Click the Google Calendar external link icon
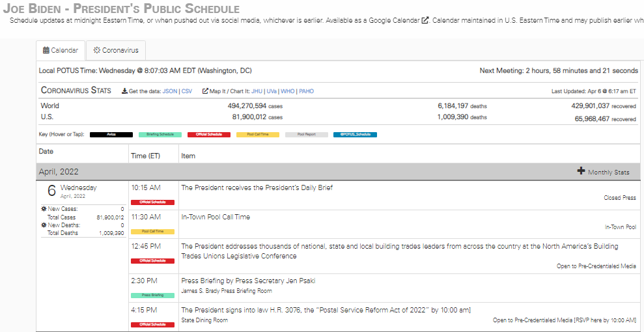Image resolution: width=644 pixels, height=332 pixels. click(425, 20)
